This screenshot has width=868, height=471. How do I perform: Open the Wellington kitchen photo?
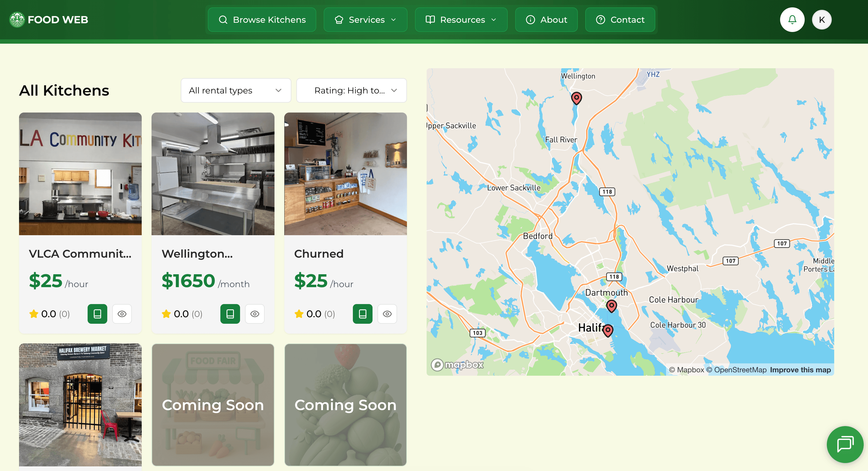pyautogui.click(x=213, y=174)
